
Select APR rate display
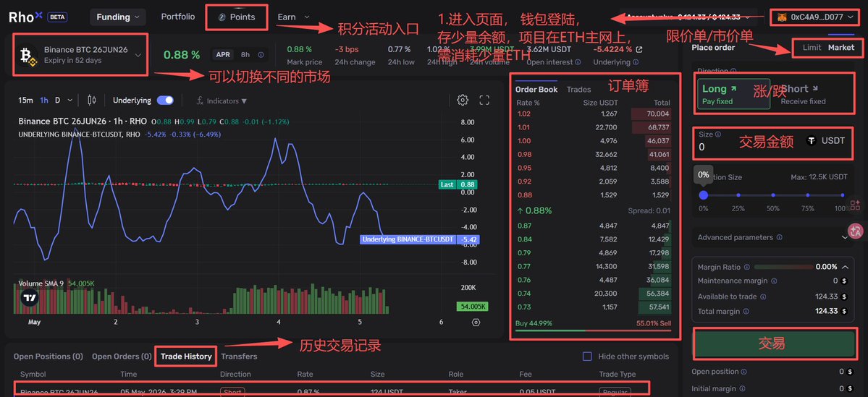tap(223, 55)
